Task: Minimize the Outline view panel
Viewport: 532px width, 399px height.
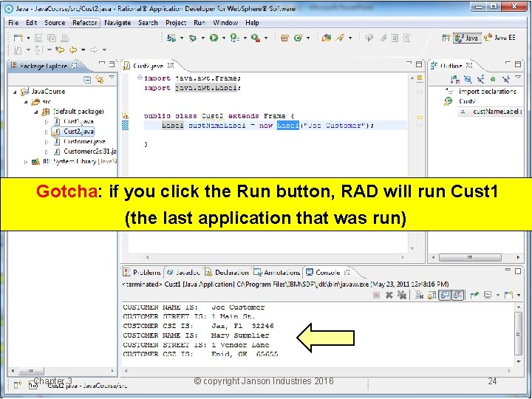Action: point(508,64)
